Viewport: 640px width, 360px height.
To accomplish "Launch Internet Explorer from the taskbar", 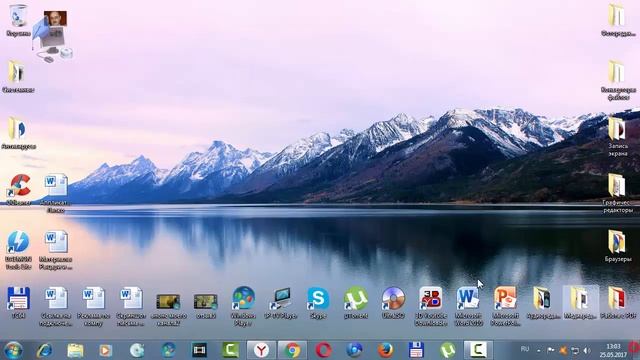I will click(44, 350).
